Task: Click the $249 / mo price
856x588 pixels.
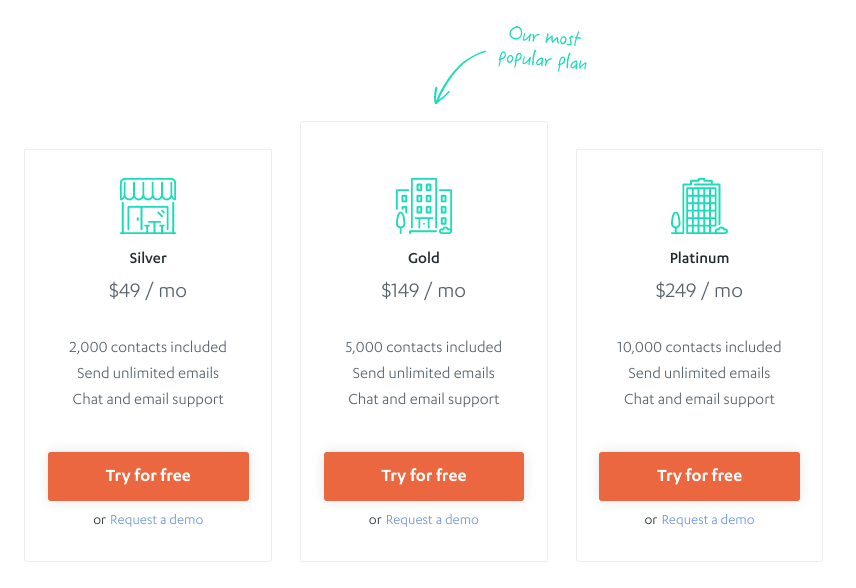Action: (699, 290)
